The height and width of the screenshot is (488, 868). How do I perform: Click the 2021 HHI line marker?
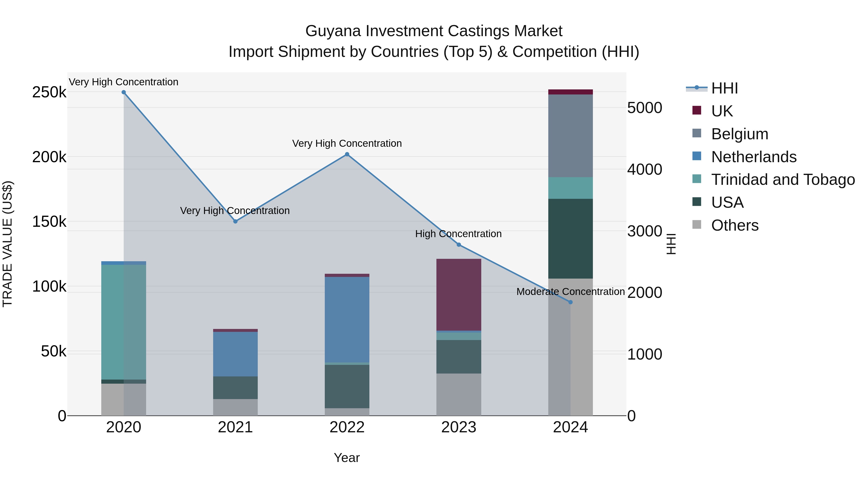point(236,221)
